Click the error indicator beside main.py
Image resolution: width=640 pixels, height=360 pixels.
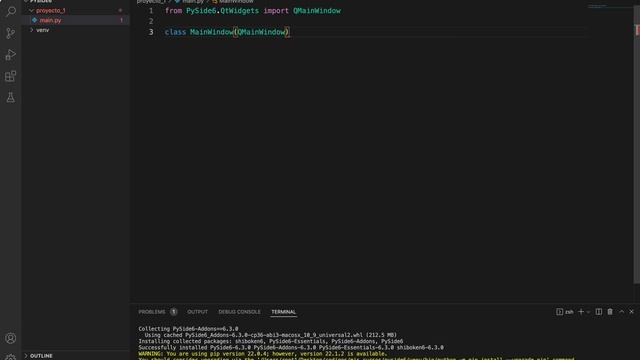click(121, 20)
